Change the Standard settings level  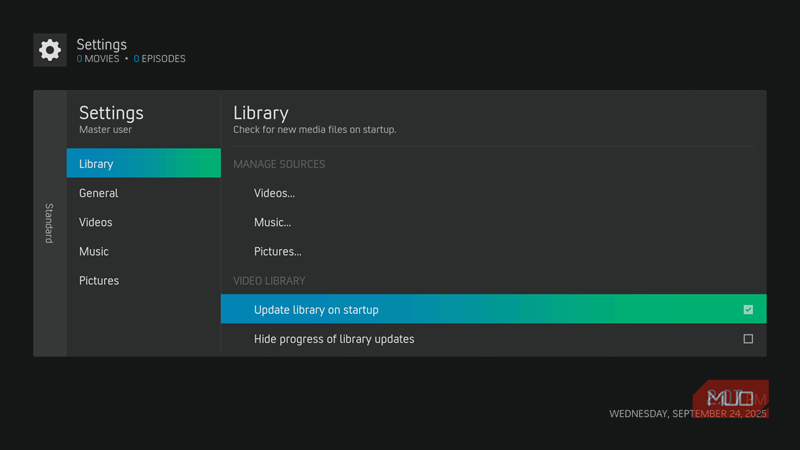[49, 223]
